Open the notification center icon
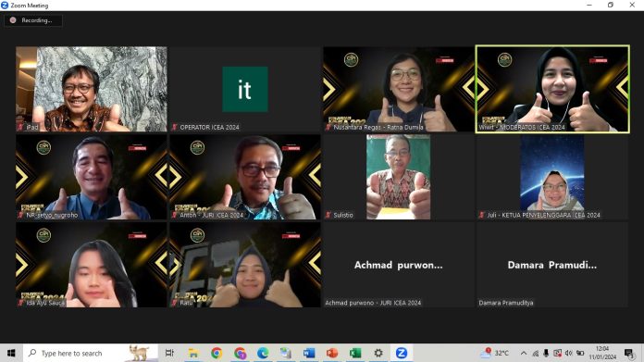The height and width of the screenshot is (362, 644). 629,353
